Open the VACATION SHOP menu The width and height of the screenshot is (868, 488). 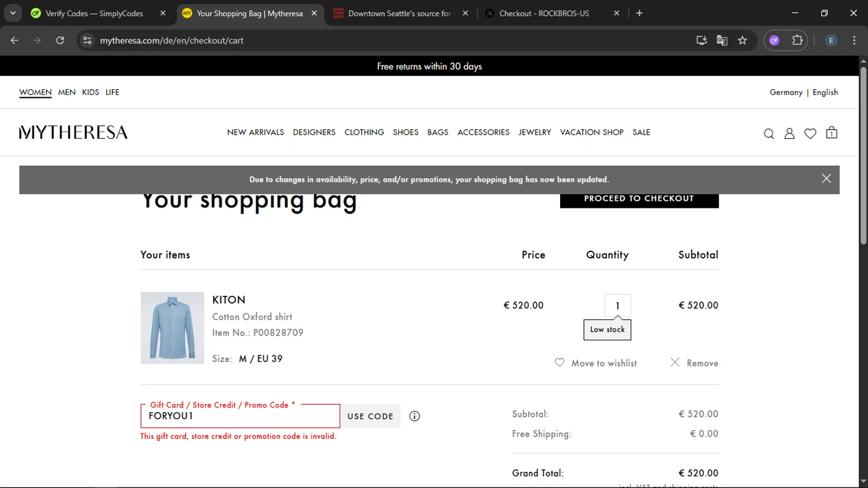591,133
